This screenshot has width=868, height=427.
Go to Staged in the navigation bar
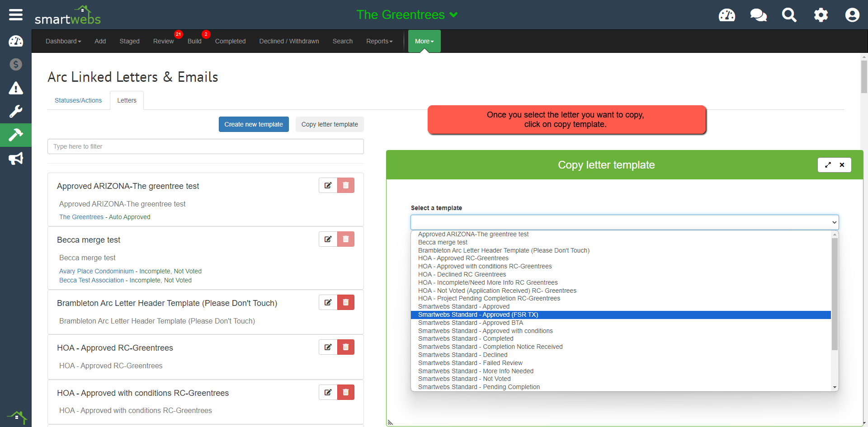(x=129, y=41)
